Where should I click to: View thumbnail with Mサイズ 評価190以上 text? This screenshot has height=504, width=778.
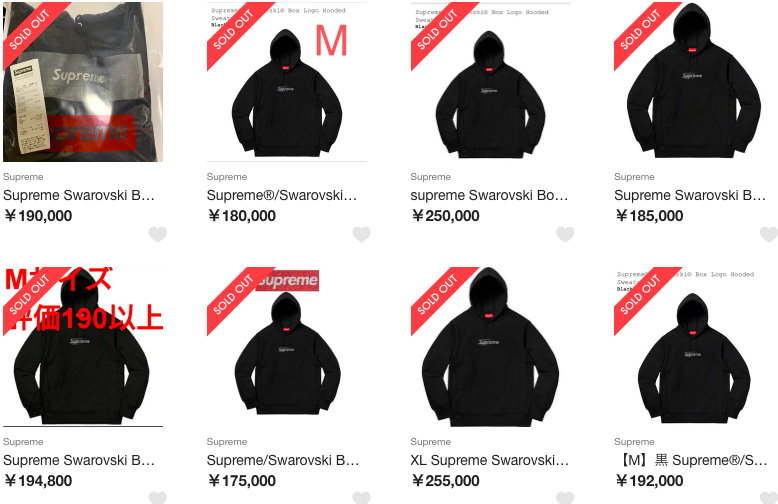pyautogui.click(x=83, y=347)
